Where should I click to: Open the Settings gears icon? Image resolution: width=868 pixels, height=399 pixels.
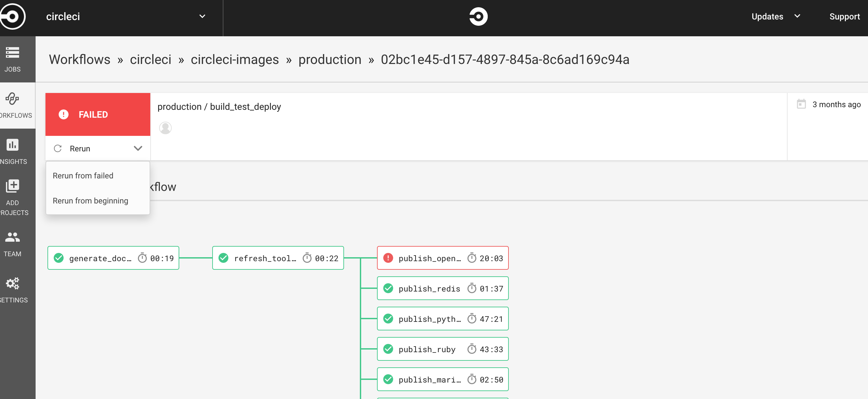(13, 283)
